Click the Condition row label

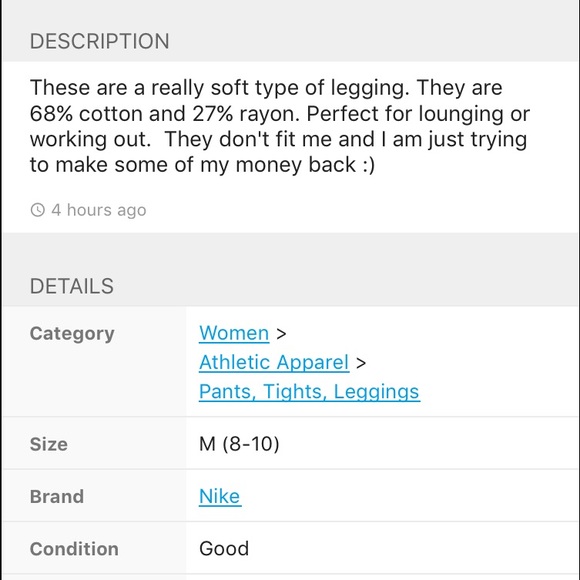tap(74, 549)
